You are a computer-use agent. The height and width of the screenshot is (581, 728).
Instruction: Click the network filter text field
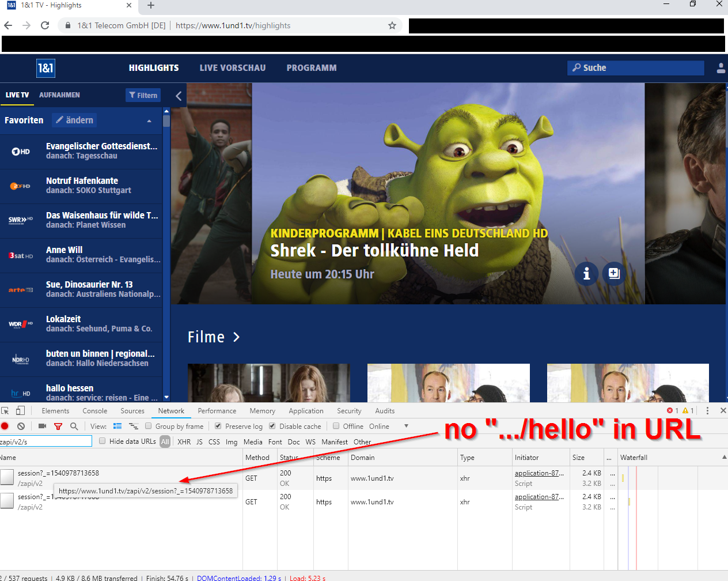click(45, 442)
